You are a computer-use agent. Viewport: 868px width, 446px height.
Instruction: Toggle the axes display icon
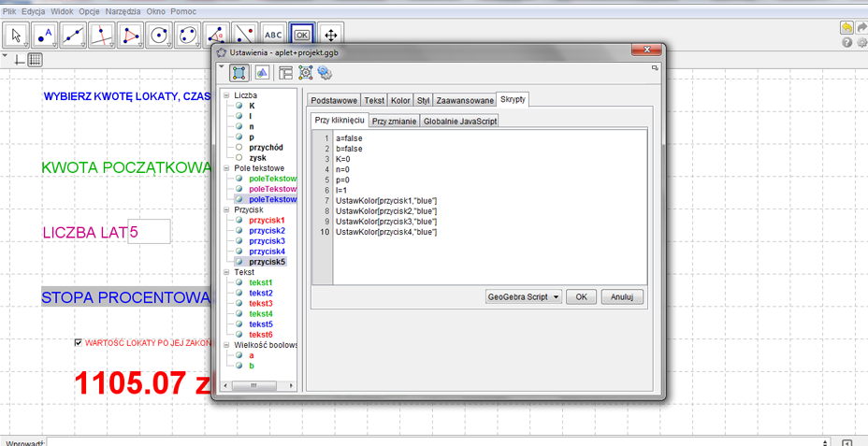pos(20,60)
